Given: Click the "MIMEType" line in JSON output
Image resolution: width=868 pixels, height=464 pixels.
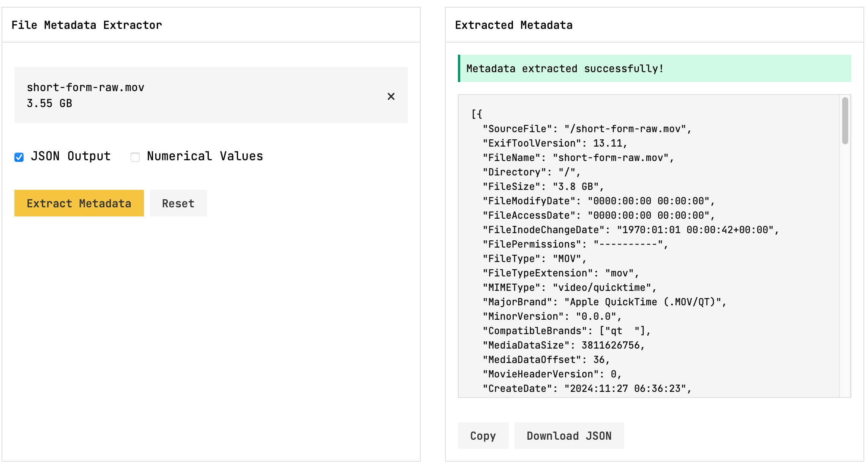Looking at the screenshot, I should (569, 287).
